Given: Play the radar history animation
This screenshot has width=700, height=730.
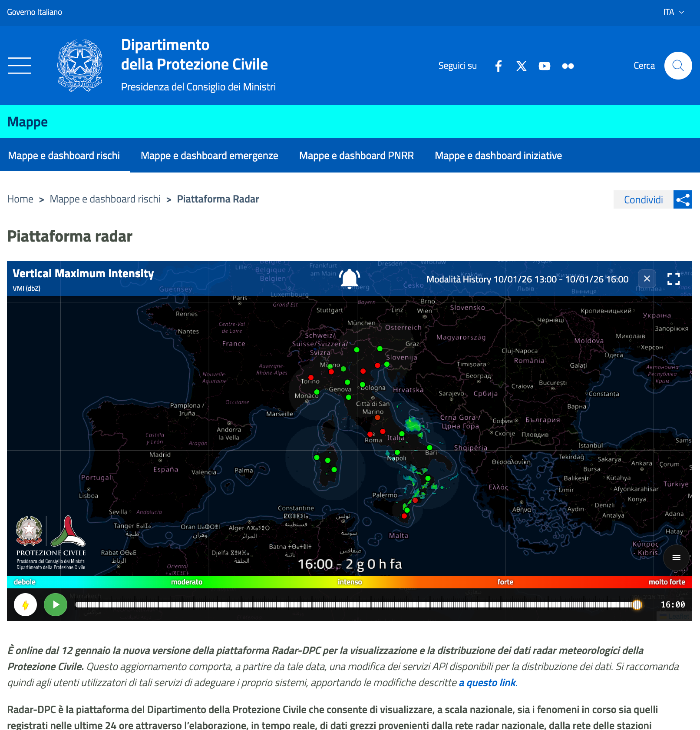Looking at the screenshot, I should tap(56, 604).
